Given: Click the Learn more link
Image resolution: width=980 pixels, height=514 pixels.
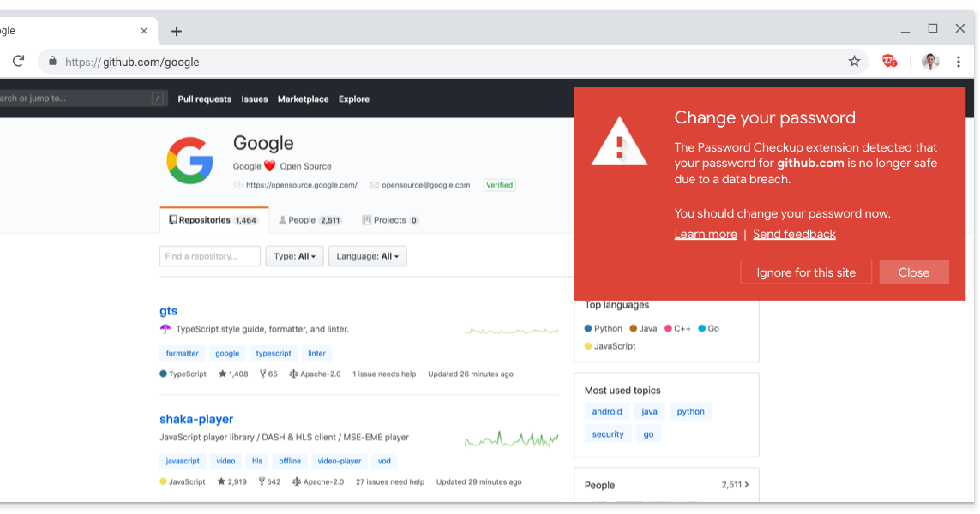Looking at the screenshot, I should (706, 234).
